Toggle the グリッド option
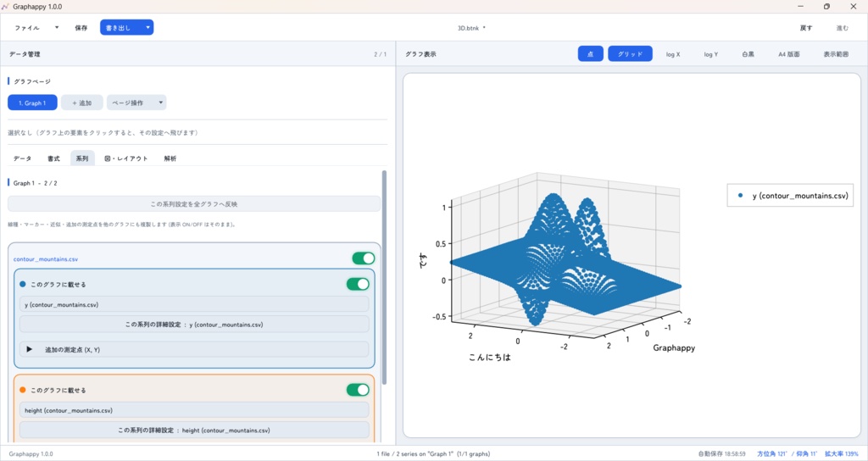 click(630, 53)
